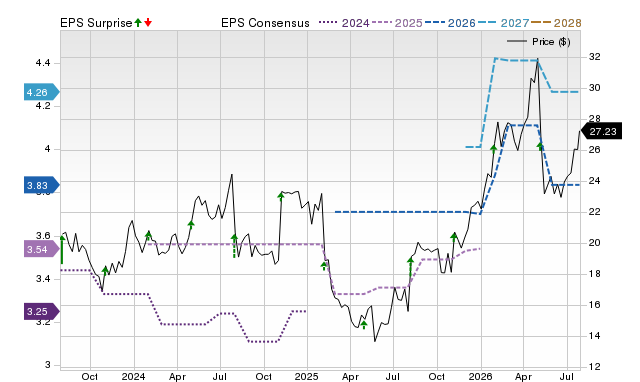Click the 2025 label on the time axis

307,376
